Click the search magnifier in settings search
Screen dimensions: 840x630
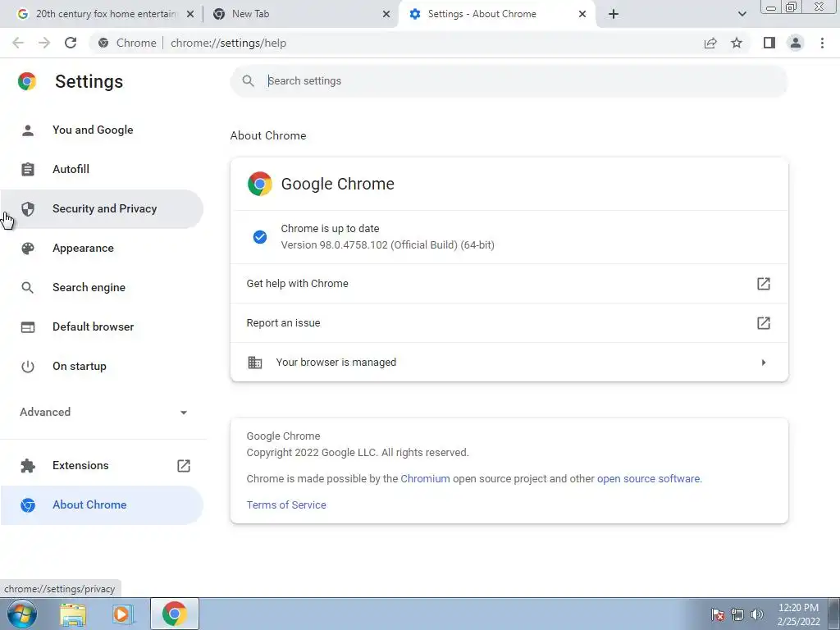coord(248,81)
